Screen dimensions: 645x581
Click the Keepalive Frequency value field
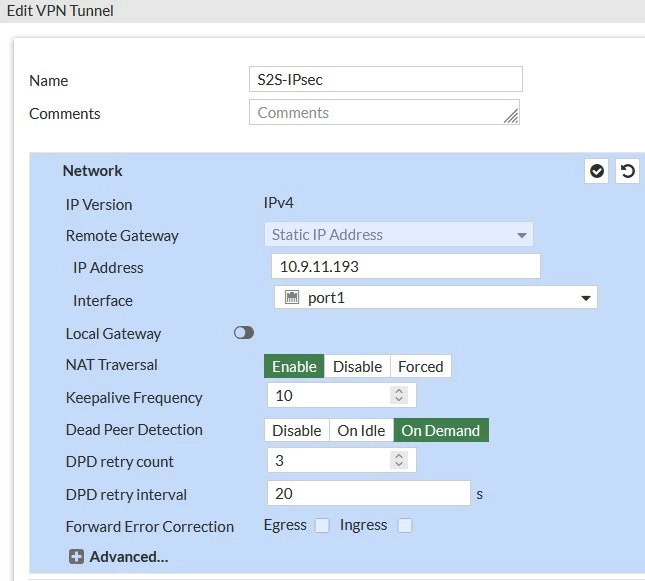point(341,395)
